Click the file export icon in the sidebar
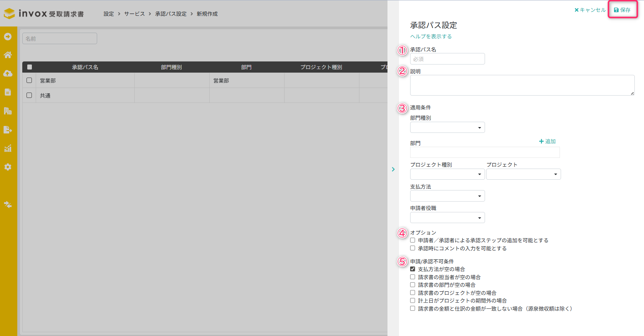 point(8,130)
